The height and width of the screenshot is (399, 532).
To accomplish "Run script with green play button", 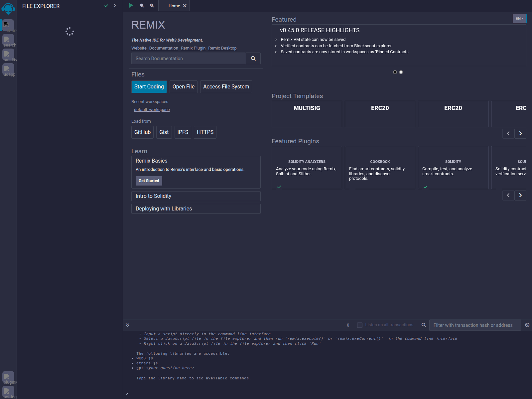I will point(131,5).
